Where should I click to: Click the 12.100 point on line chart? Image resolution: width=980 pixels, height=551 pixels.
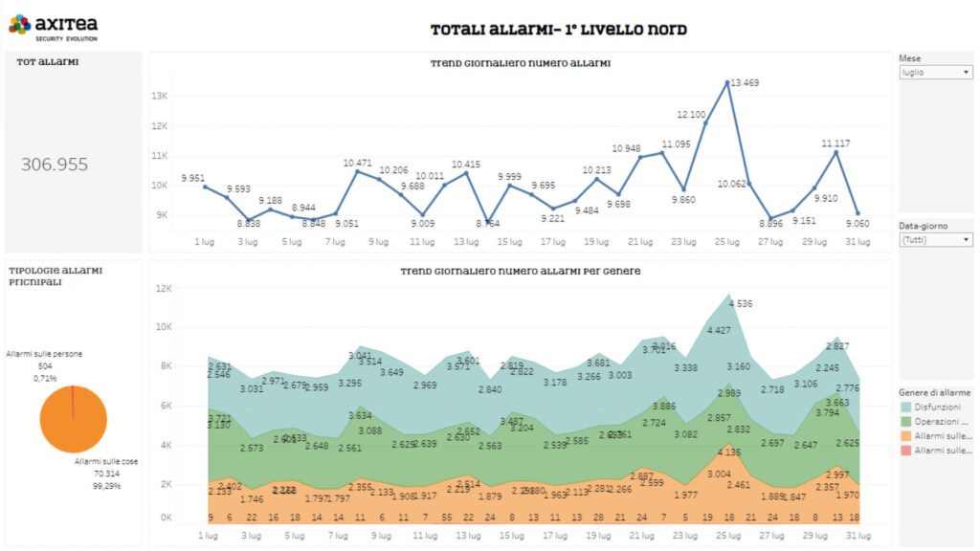point(705,122)
